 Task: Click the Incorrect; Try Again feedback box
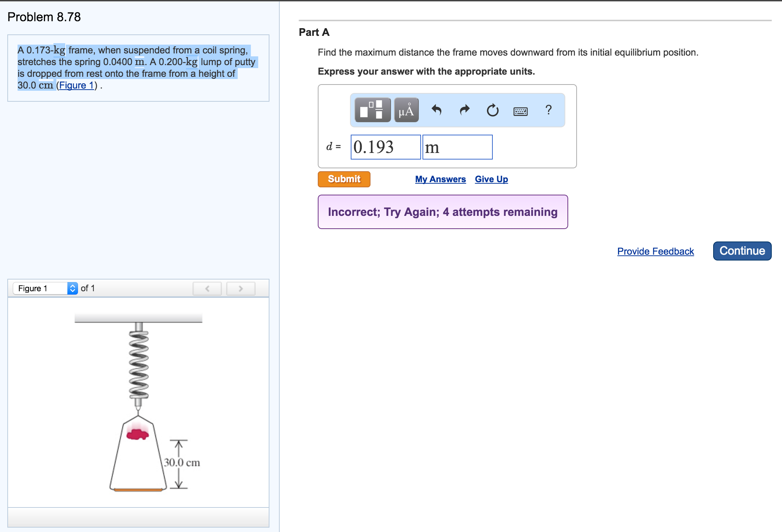443,212
